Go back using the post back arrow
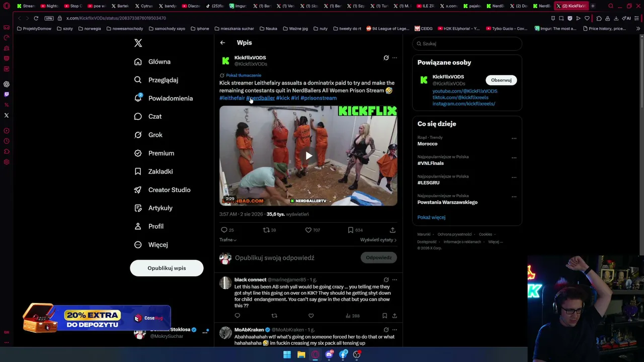Image resolution: width=644 pixels, height=362 pixels. click(222, 43)
